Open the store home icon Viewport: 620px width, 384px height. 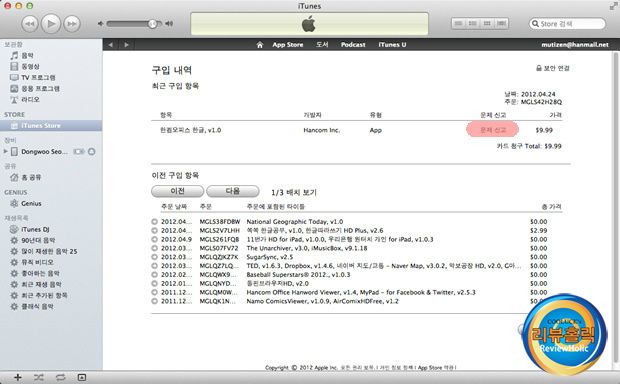pyautogui.click(x=260, y=45)
